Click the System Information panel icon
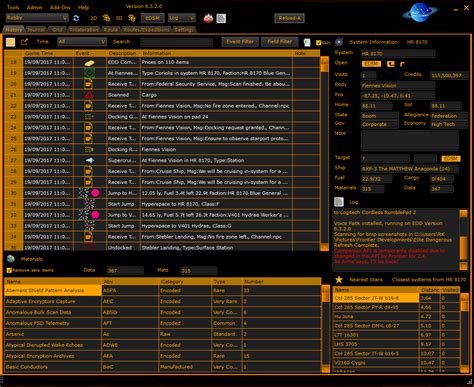This screenshot has width=474, height=387. [x=339, y=42]
